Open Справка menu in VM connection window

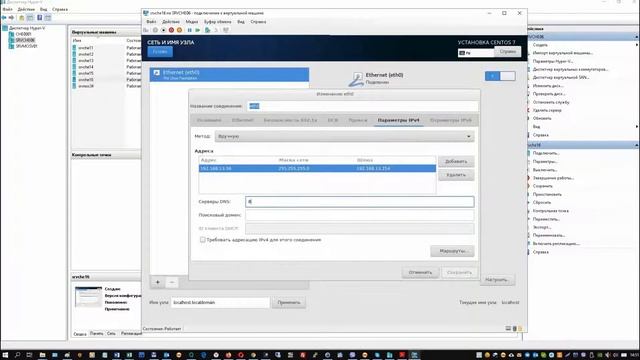coord(258,22)
